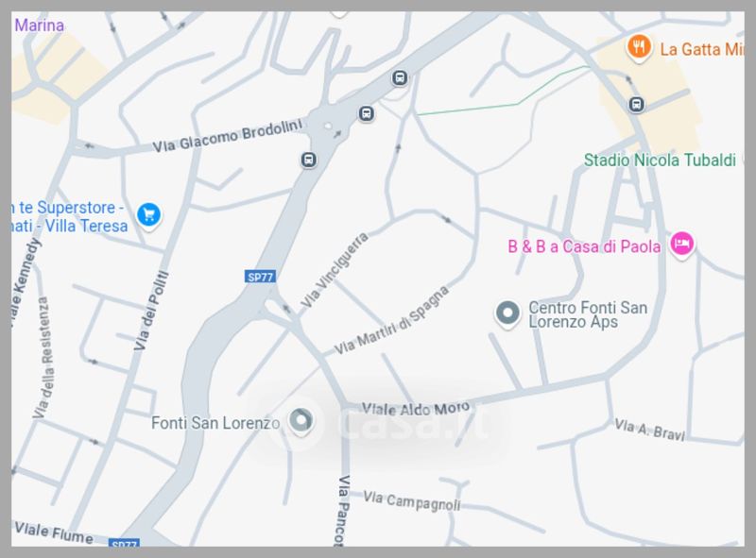Select the Viale Aldo Moro street label

click(416, 409)
